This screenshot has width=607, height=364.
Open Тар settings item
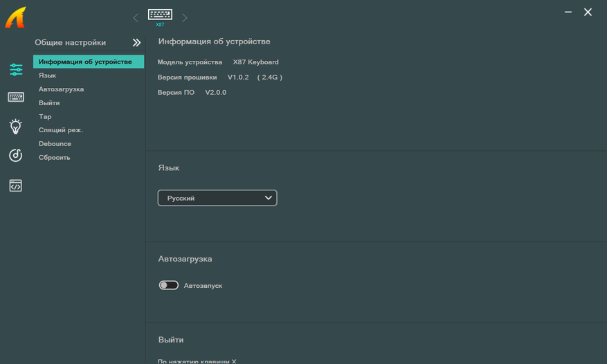45,116
